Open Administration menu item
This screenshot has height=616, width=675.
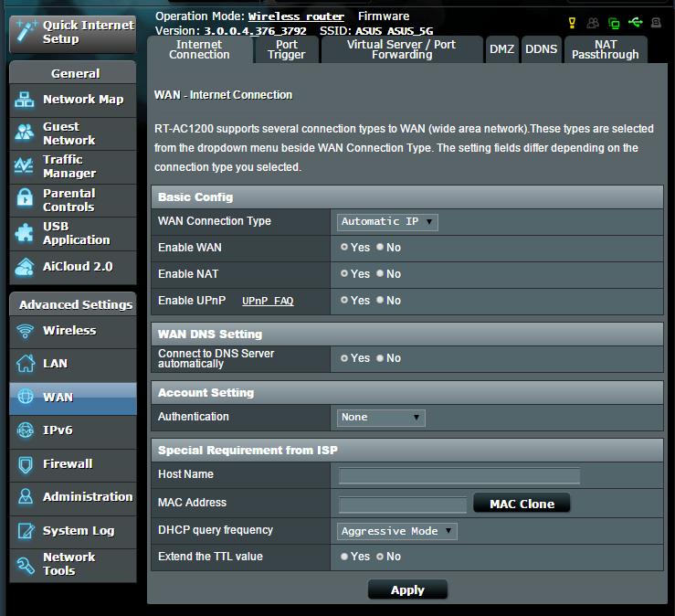pyautogui.click(x=73, y=497)
